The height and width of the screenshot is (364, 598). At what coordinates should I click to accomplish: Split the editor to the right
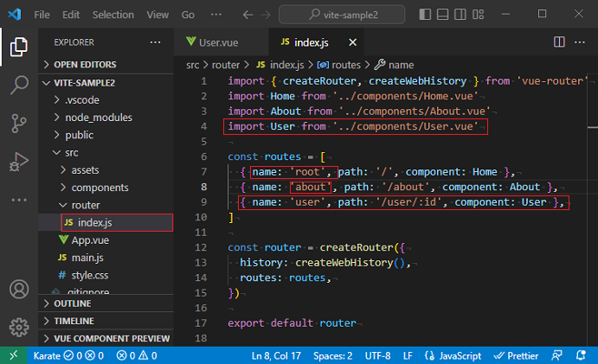[559, 42]
